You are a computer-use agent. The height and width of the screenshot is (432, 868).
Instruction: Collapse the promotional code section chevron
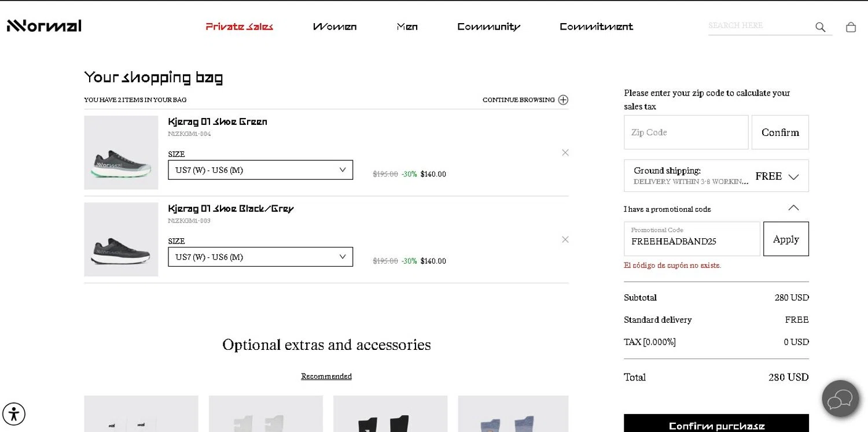793,208
